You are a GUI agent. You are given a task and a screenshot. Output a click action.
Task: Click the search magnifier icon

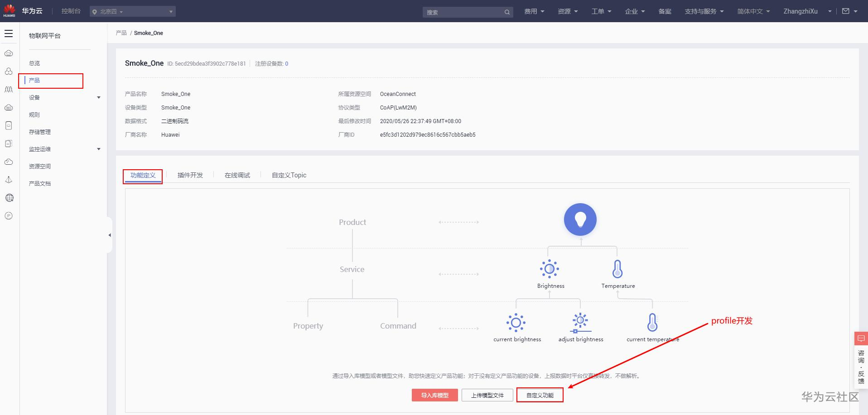507,12
